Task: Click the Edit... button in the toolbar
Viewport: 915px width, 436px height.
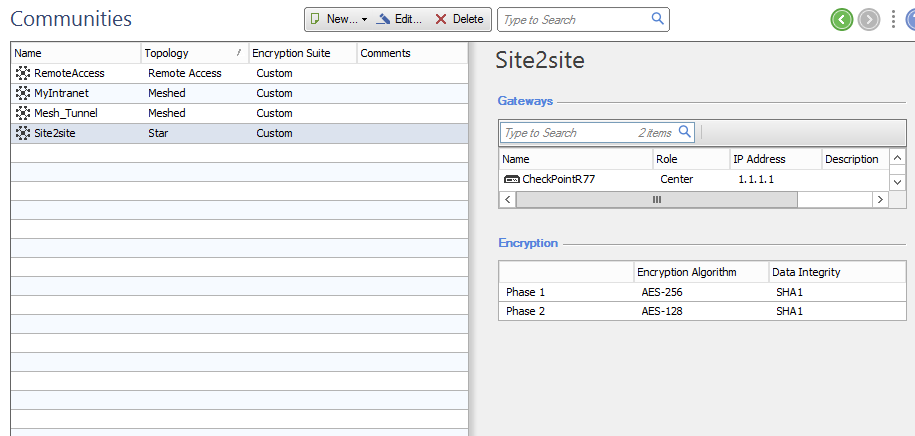Action: (x=399, y=19)
